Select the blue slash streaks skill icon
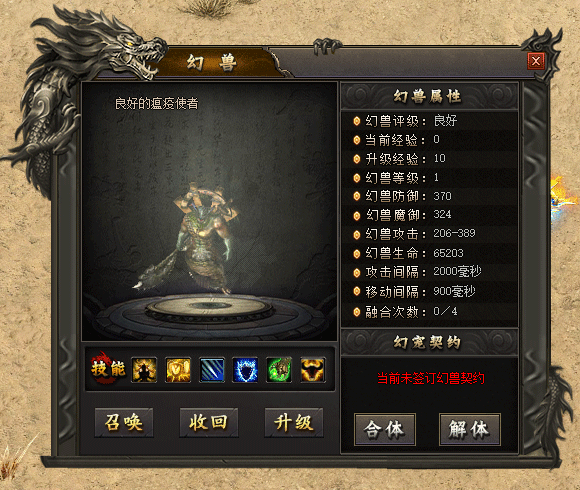 click(x=212, y=369)
